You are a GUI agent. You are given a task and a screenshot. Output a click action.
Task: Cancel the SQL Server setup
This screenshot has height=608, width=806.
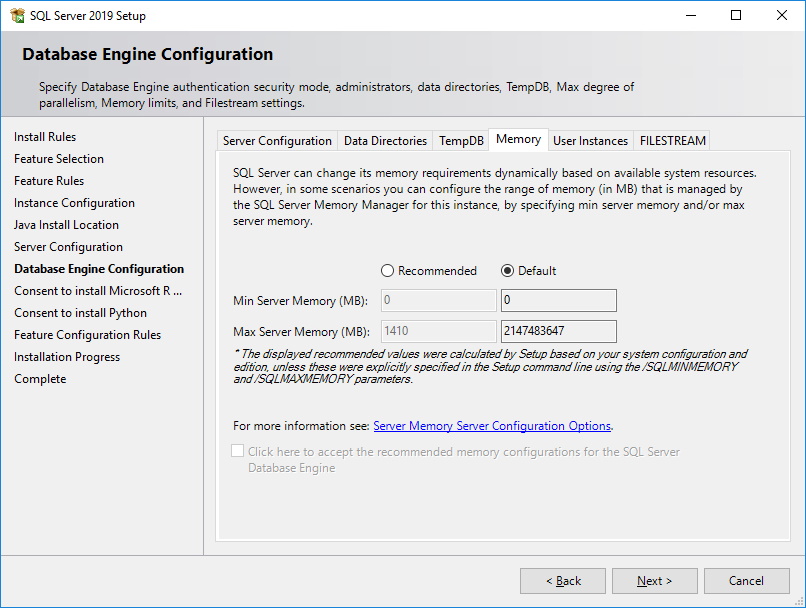click(746, 581)
